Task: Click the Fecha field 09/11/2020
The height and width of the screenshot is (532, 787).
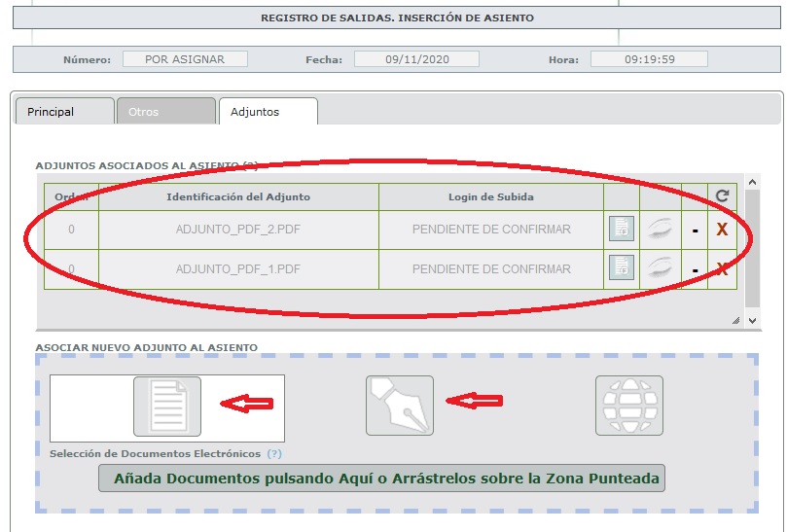Action: click(x=416, y=59)
